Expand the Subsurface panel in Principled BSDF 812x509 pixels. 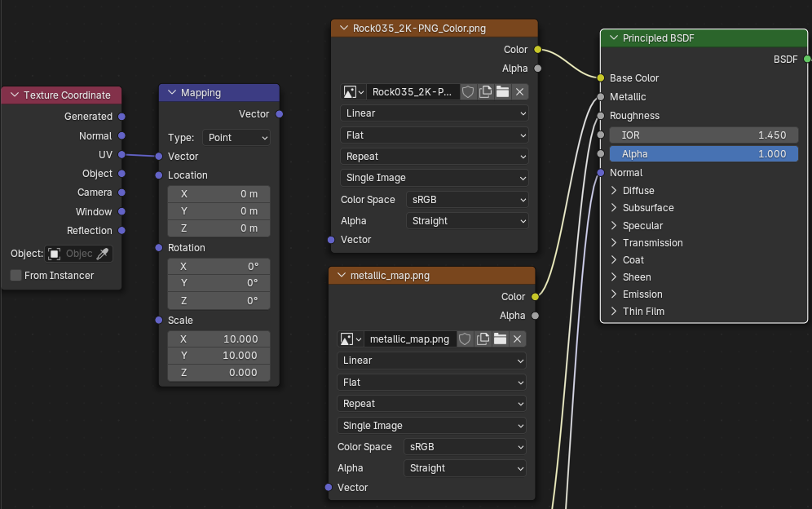[x=615, y=208]
